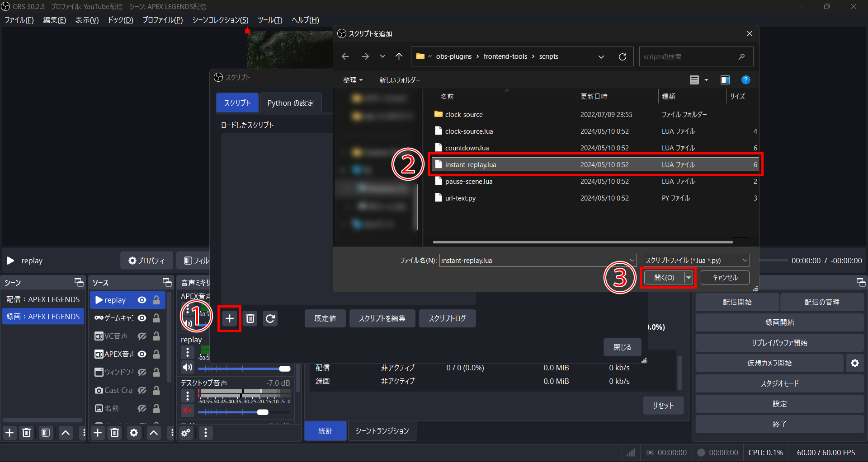
Task: Adjust the replay audio volume slider
Action: (245, 369)
